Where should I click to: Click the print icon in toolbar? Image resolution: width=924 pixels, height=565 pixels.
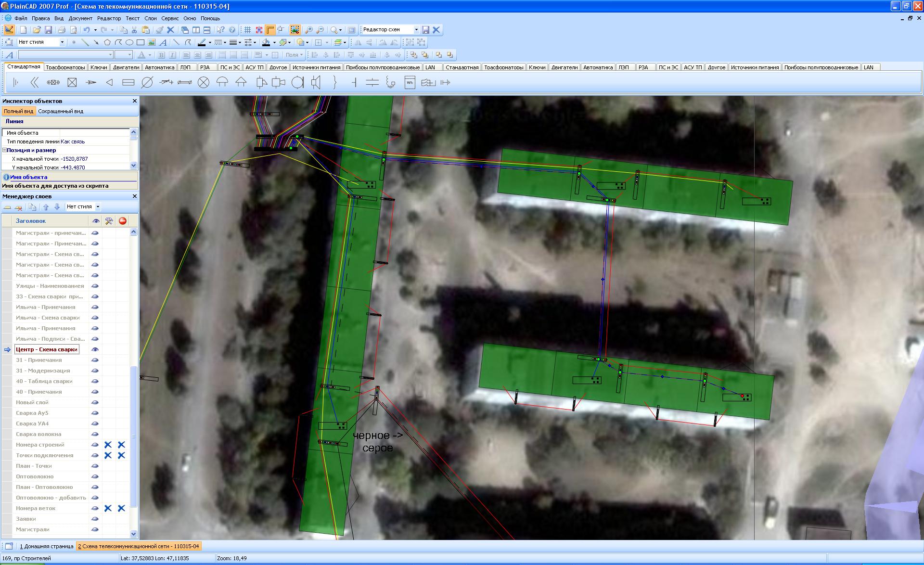click(62, 30)
